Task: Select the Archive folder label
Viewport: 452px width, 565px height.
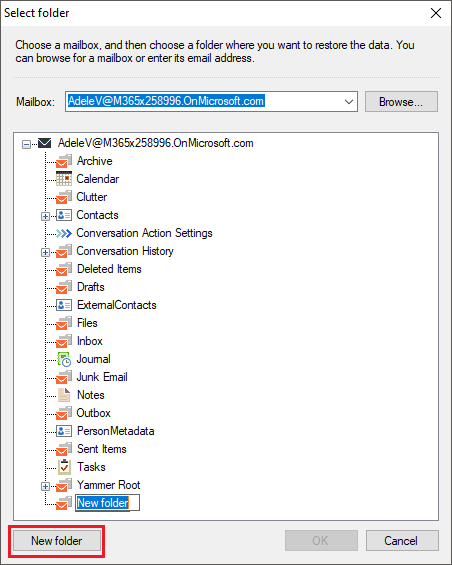Action: click(x=94, y=161)
